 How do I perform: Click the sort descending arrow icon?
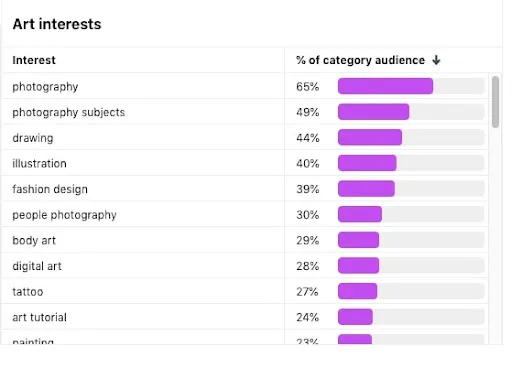tap(436, 60)
